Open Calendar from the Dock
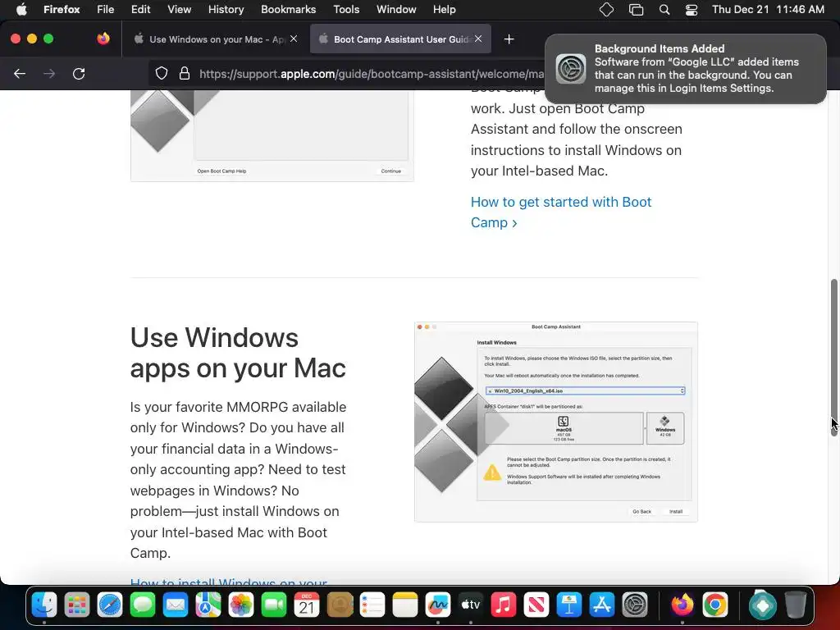The height and width of the screenshot is (630, 840). click(x=307, y=605)
